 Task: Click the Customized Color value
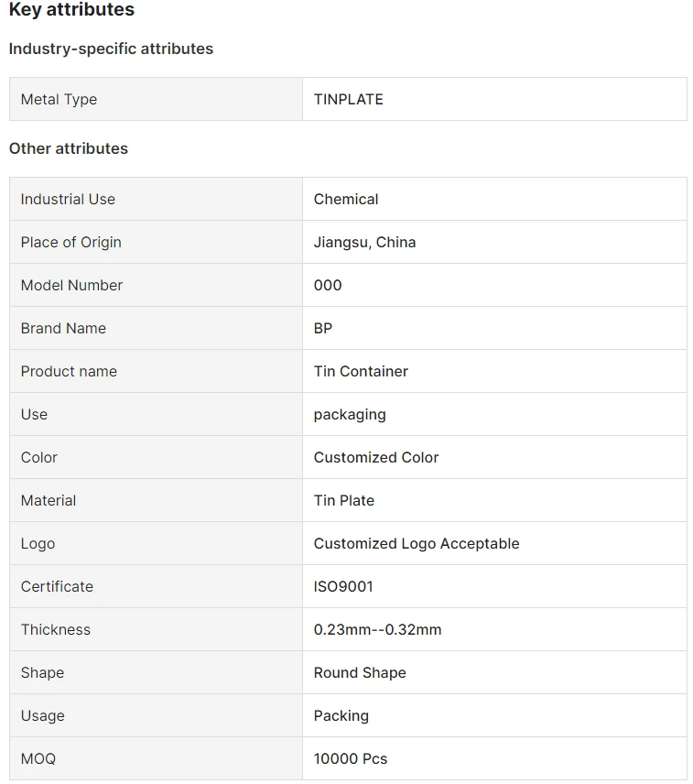376,457
